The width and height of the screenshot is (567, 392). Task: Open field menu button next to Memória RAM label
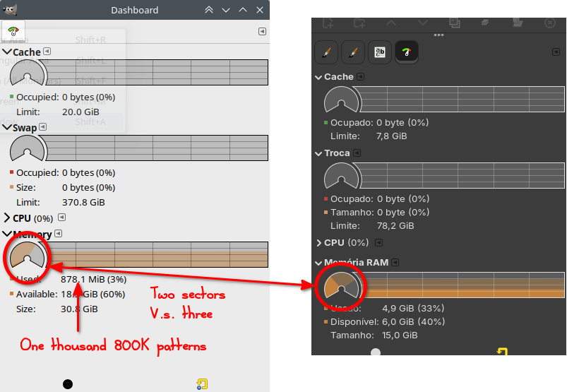coord(395,262)
